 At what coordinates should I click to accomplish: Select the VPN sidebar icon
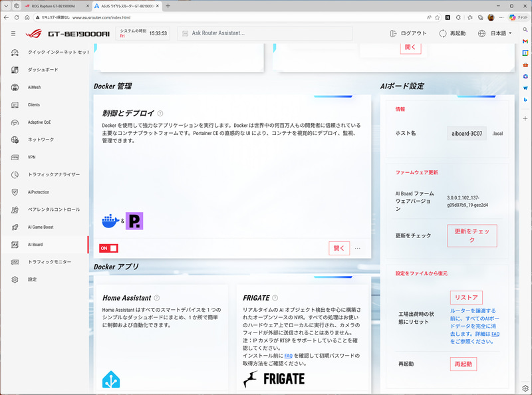click(15, 157)
